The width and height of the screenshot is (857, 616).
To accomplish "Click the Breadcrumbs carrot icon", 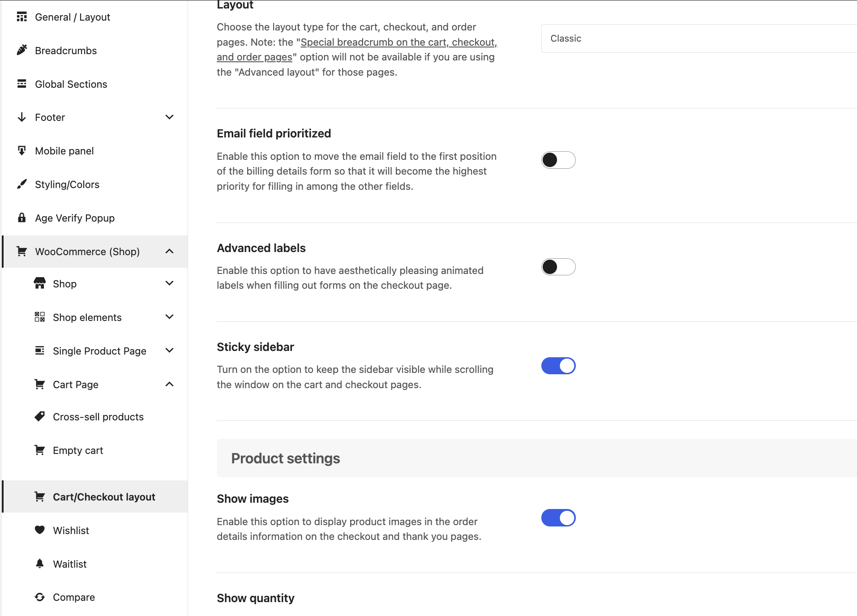I will [21, 50].
